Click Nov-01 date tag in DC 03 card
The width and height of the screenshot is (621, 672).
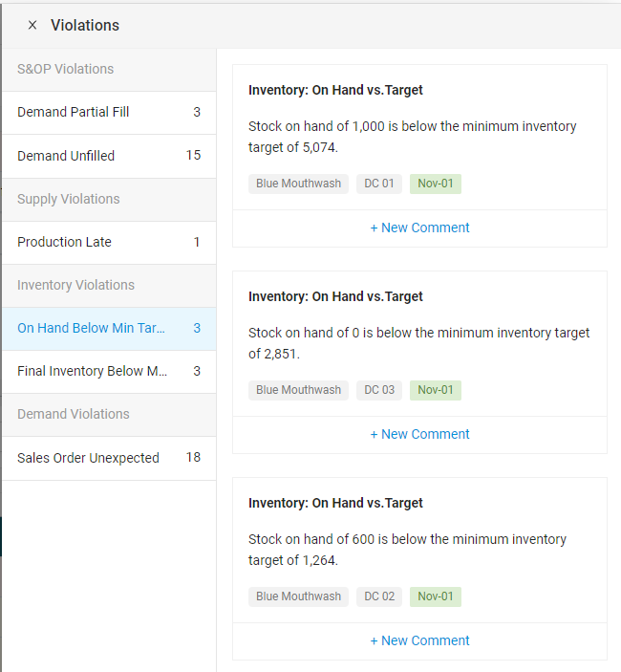(436, 390)
